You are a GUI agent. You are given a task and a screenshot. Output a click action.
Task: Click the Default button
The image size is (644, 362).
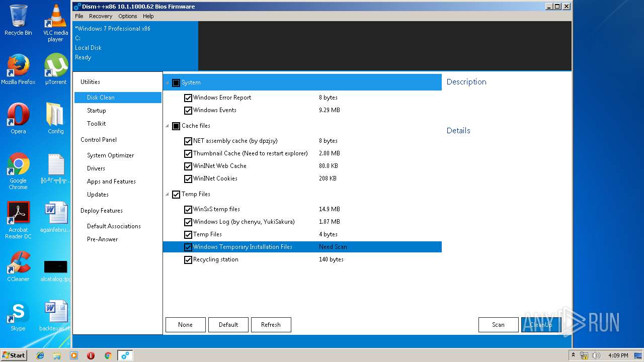pyautogui.click(x=228, y=325)
